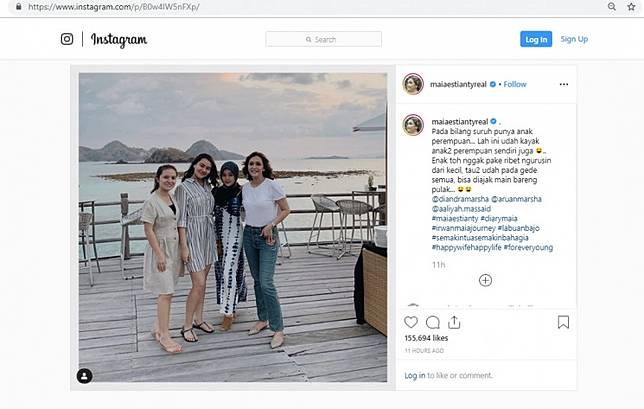Click the browser zoom magnifier icon
This screenshot has width=644, height=409.
tap(611, 6)
